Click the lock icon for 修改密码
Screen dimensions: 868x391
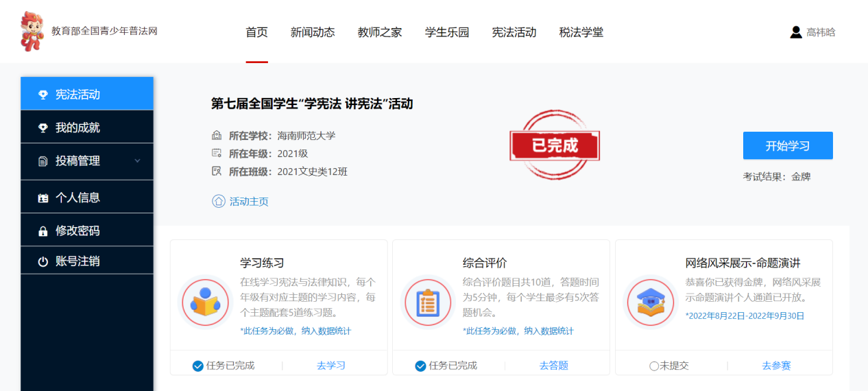(x=43, y=231)
